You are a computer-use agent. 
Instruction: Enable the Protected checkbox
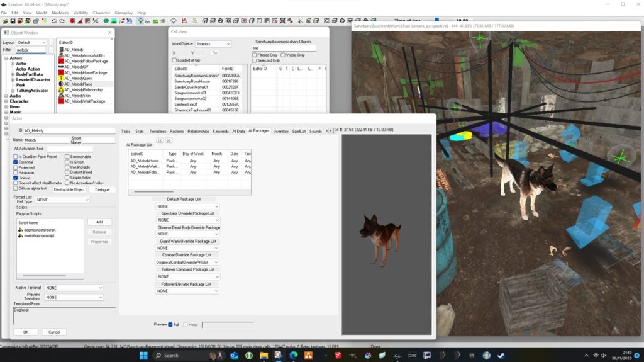tap(16, 167)
